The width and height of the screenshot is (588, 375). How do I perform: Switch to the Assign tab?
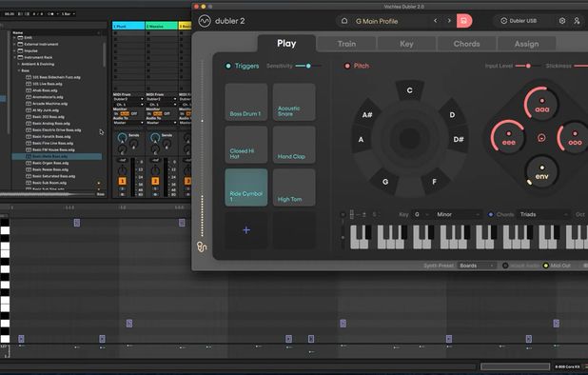point(526,44)
